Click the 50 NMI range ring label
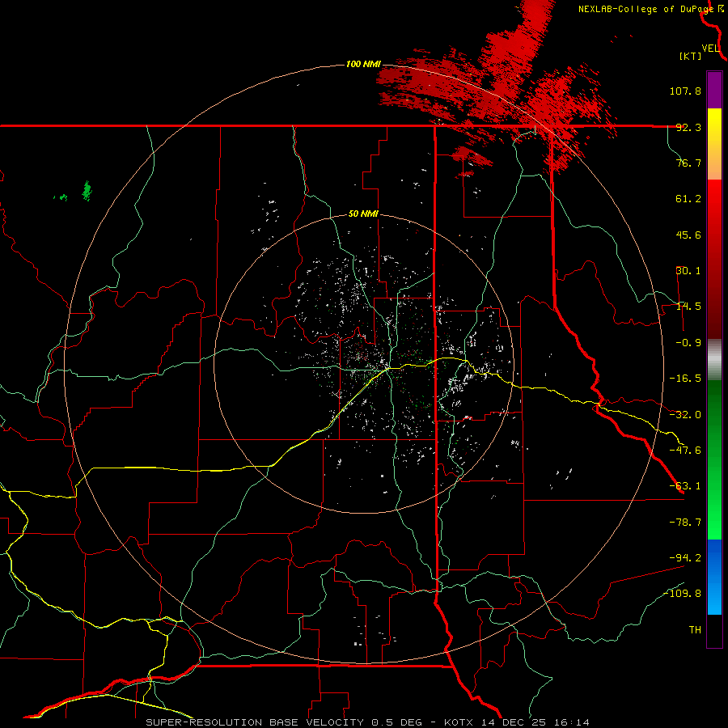This screenshot has width=728, height=728. [363, 214]
